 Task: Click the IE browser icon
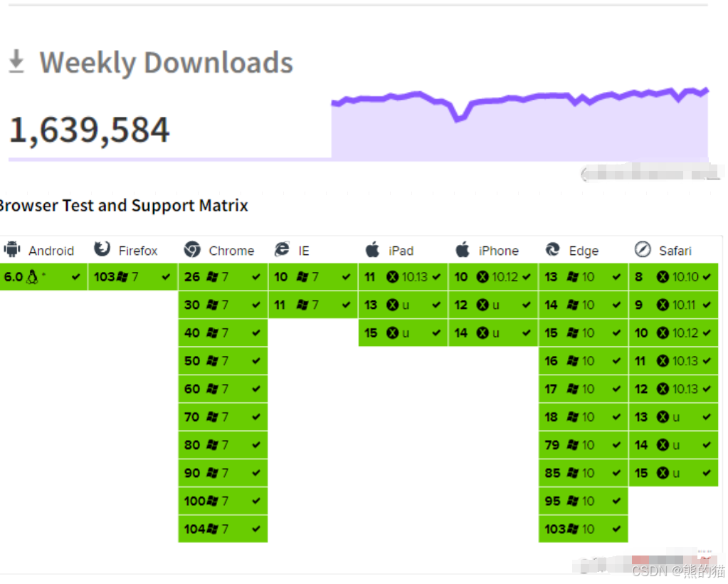tap(282, 249)
